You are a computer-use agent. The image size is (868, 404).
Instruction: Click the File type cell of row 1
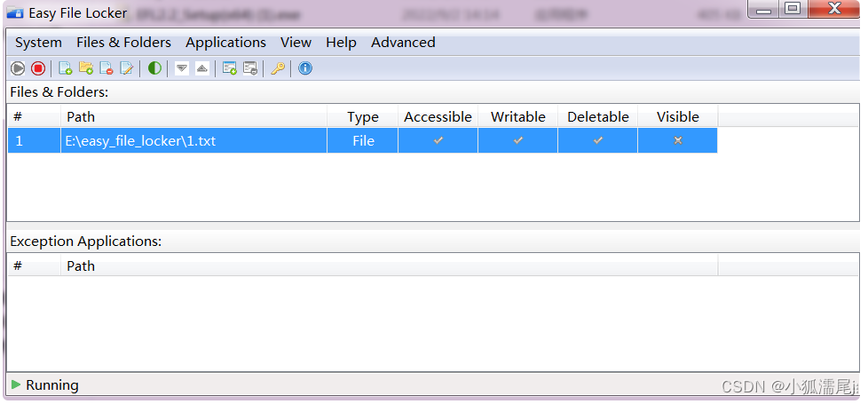[363, 141]
